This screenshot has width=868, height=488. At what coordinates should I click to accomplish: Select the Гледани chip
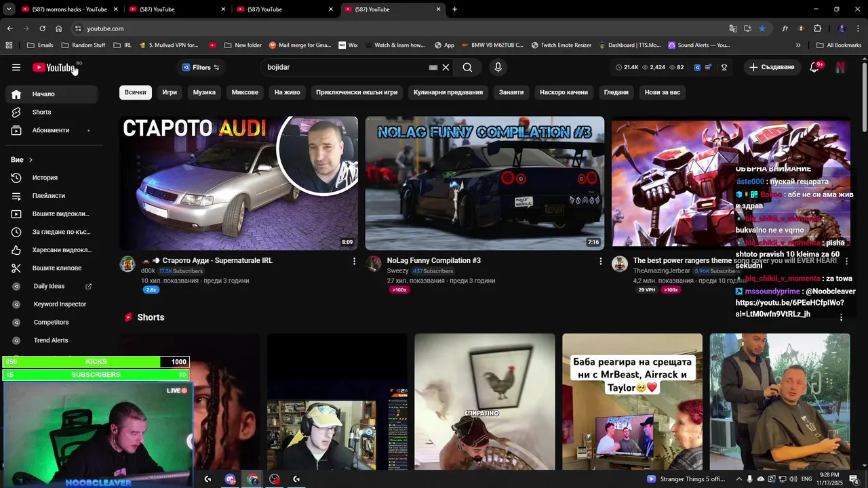click(x=616, y=92)
